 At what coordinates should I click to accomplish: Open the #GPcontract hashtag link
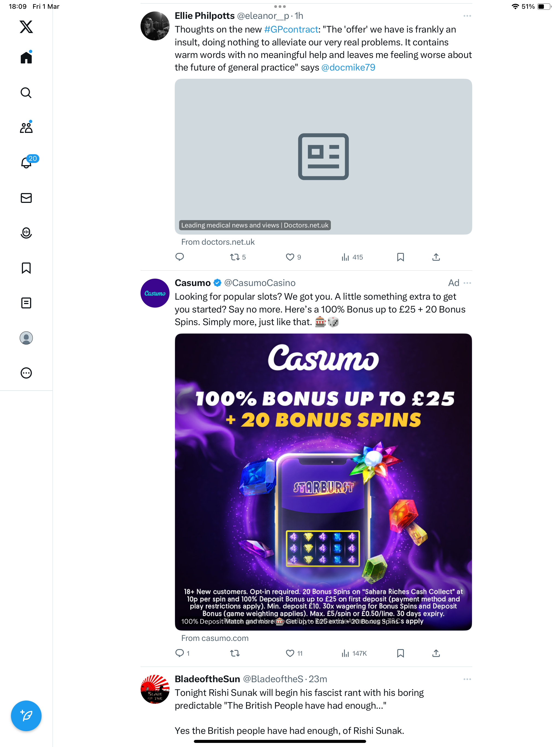(291, 29)
